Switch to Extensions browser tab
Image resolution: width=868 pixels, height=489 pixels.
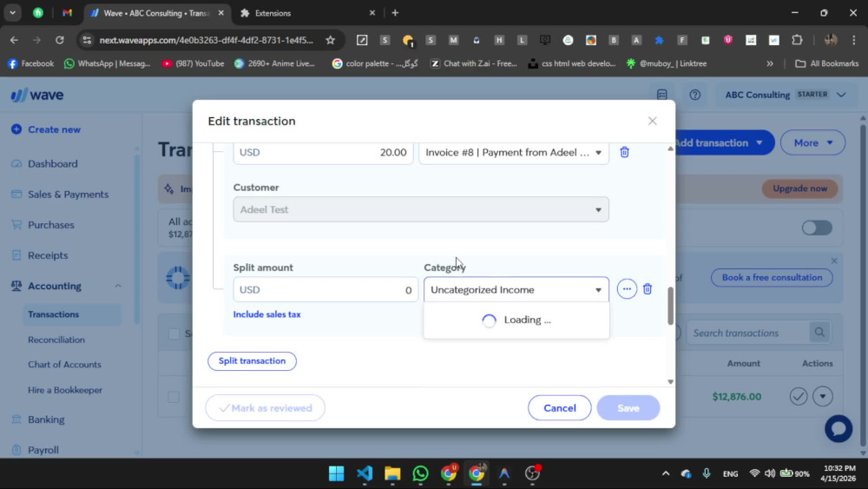coord(308,13)
